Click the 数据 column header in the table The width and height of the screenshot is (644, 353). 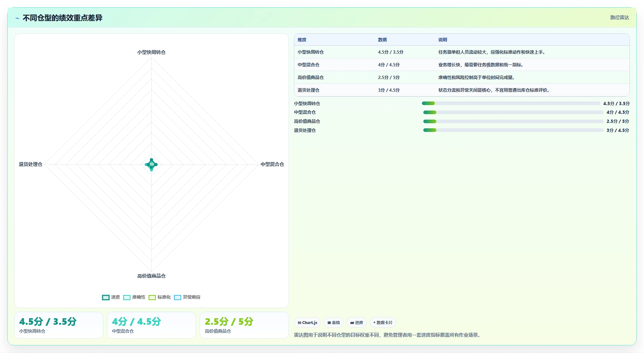click(382, 40)
